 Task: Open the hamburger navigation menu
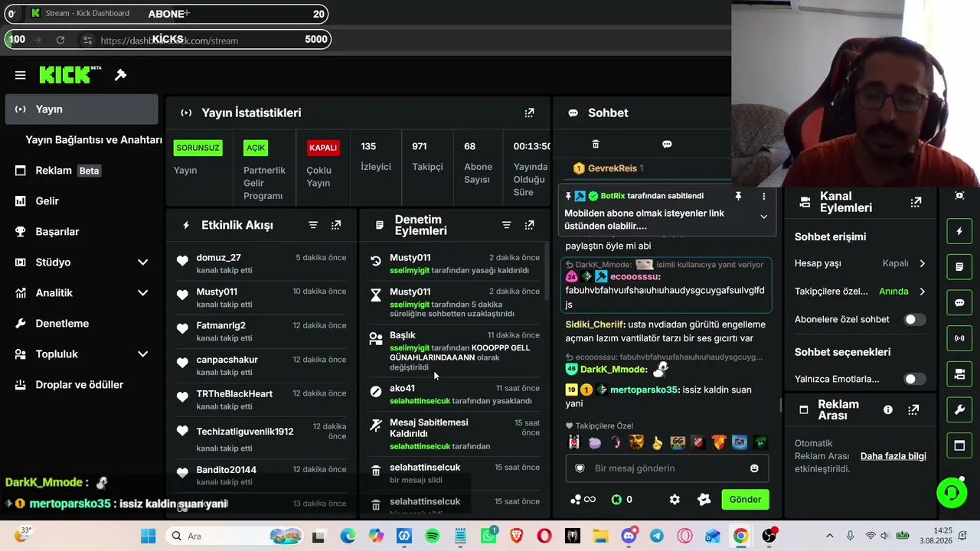click(21, 75)
